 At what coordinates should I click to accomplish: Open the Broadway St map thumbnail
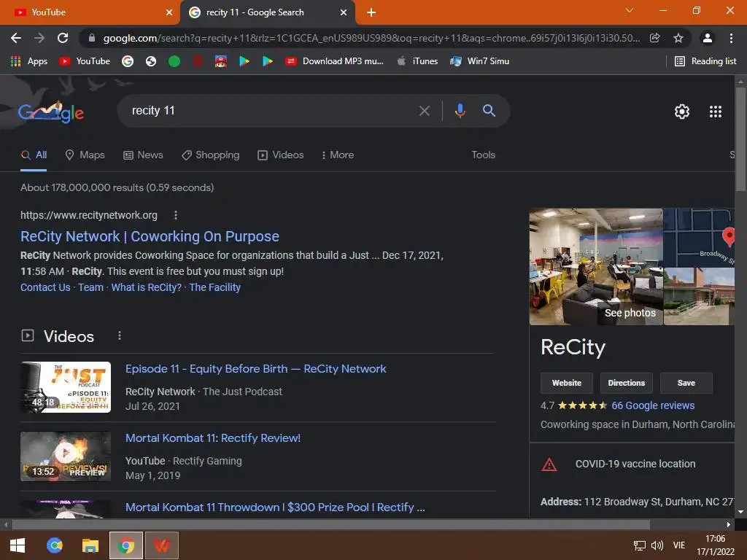[x=699, y=238]
